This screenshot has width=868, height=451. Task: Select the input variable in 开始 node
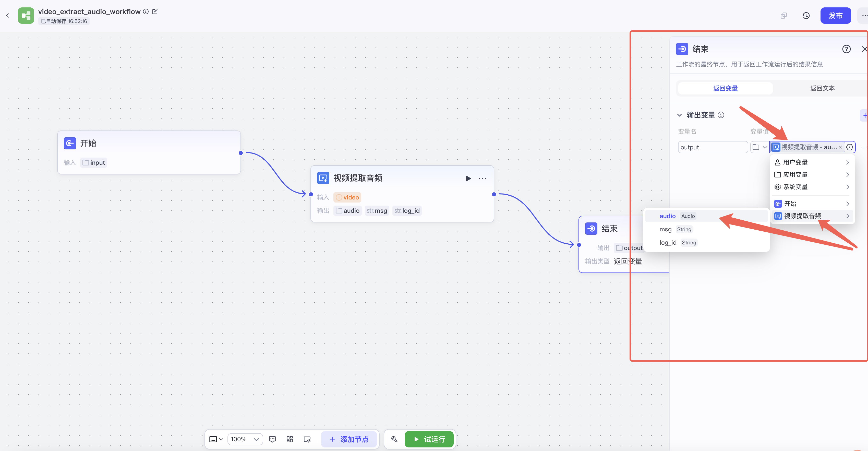(x=94, y=162)
